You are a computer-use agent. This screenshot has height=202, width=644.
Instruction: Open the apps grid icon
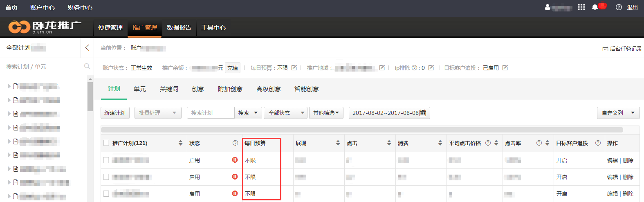click(581, 7)
